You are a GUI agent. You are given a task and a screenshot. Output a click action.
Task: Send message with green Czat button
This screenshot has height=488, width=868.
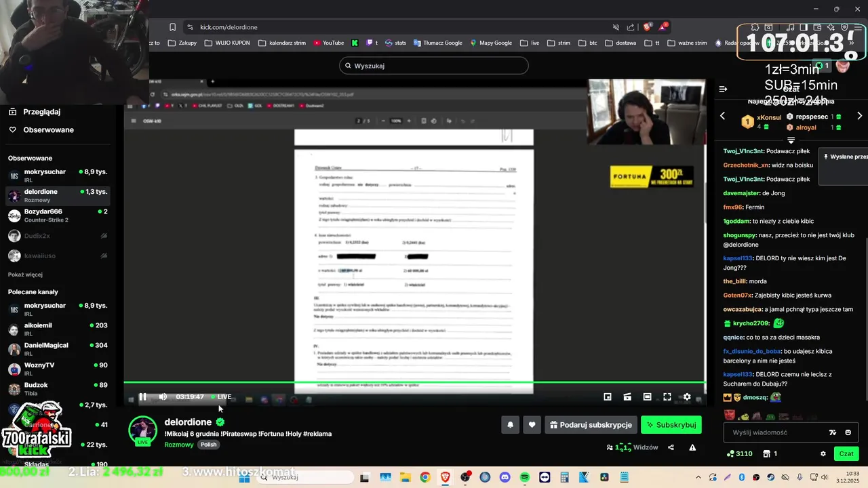[846, 453]
